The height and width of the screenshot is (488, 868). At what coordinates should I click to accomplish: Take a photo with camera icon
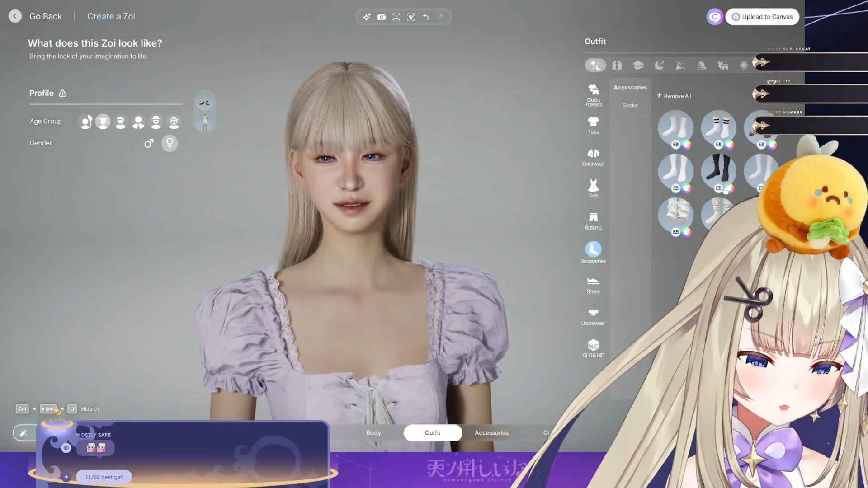[x=382, y=17]
